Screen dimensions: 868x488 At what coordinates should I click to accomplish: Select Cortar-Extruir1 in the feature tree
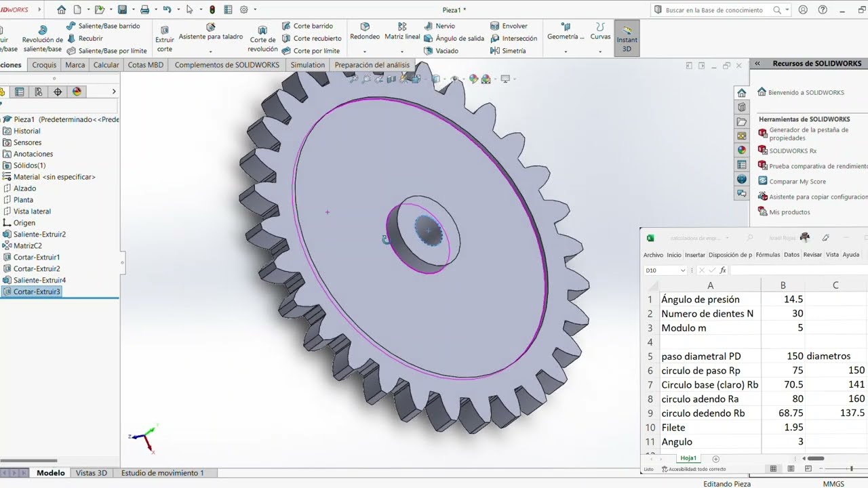tap(37, 258)
